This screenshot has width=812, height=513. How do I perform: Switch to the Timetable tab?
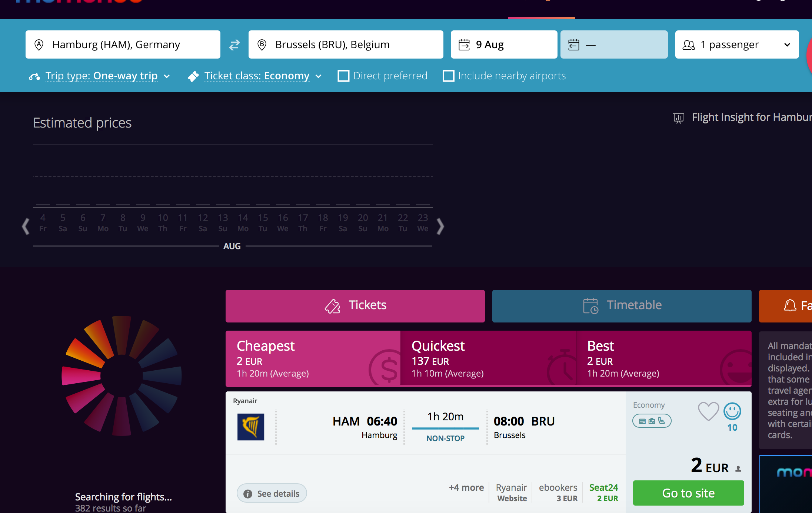point(622,306)
